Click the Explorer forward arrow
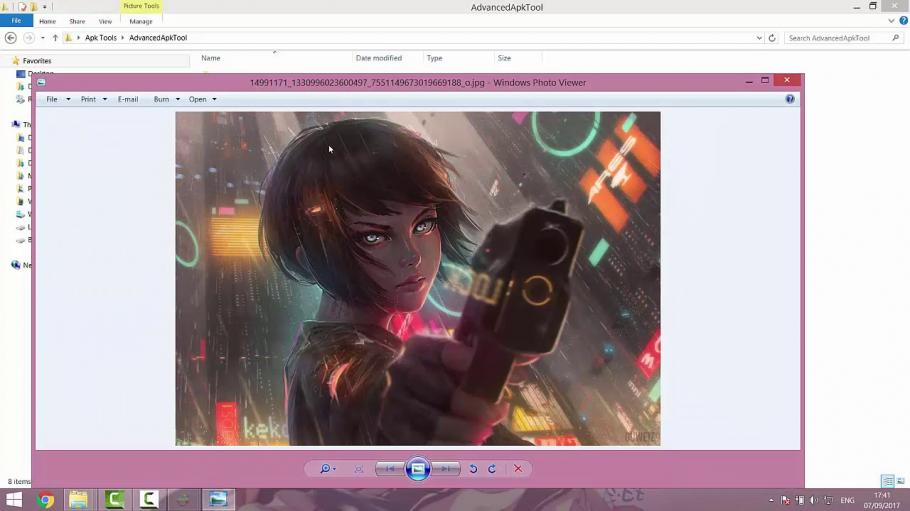Screen dimensions: 910x511 28,38
